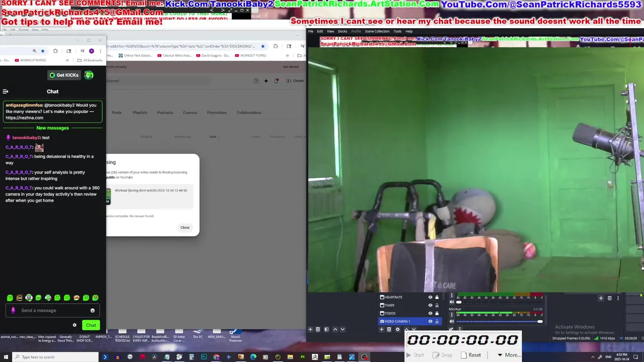Toggle lock on TODOS source
Image resolution: width=644 pixels, height=362 pixels.
[437, 313]
